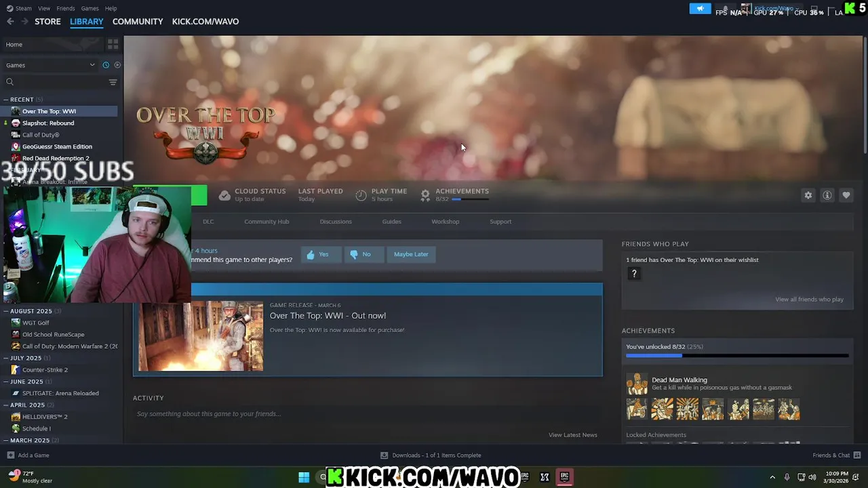The image size is (868, 488).
Task: Open Downloads status in bottom bar
Action: [x=431, y=455]
